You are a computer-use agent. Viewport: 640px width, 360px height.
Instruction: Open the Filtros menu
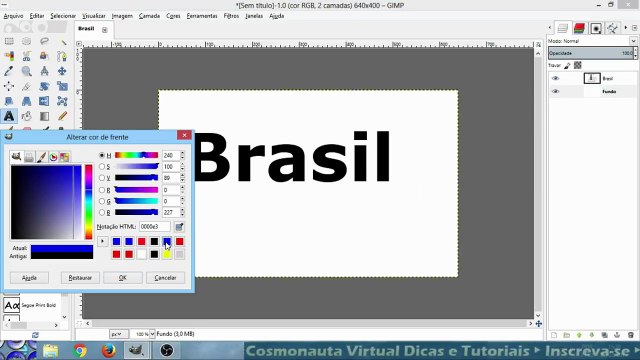click(231, 16)
